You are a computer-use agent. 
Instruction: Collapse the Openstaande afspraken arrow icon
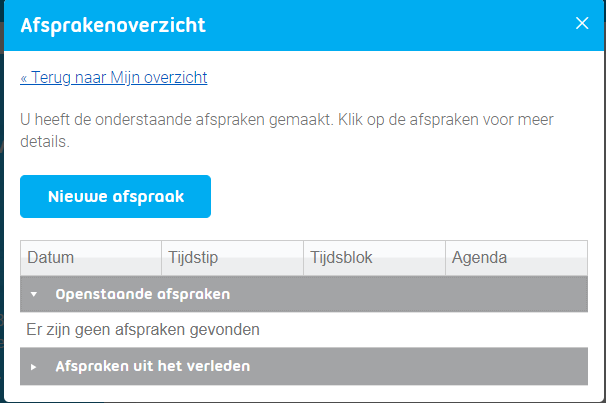33,295
